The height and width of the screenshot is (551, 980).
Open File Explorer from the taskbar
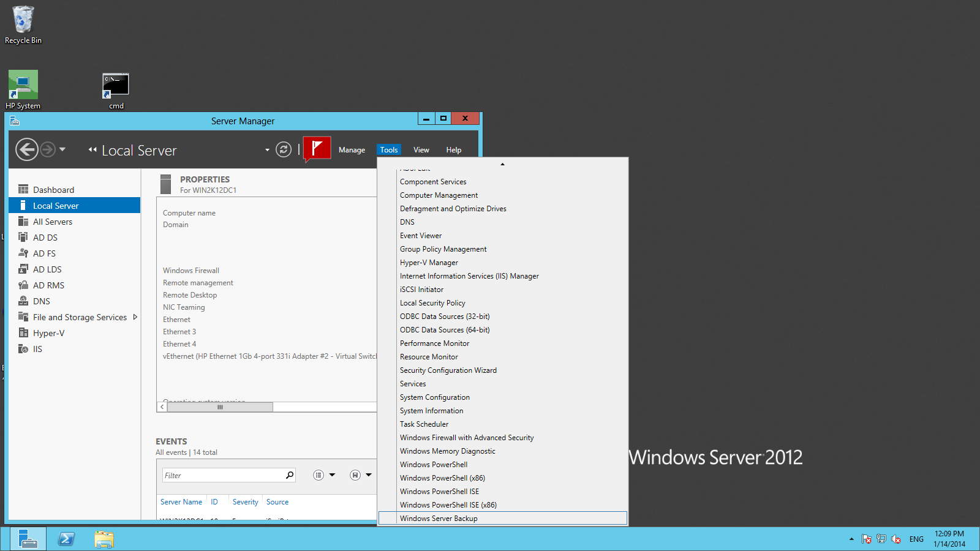point(104,539)
